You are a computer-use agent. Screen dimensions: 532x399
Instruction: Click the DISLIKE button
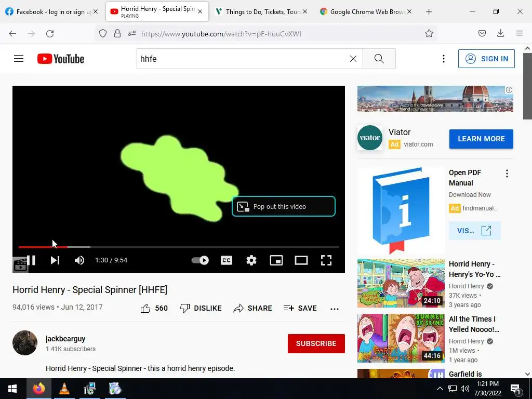tap(201, 308)
